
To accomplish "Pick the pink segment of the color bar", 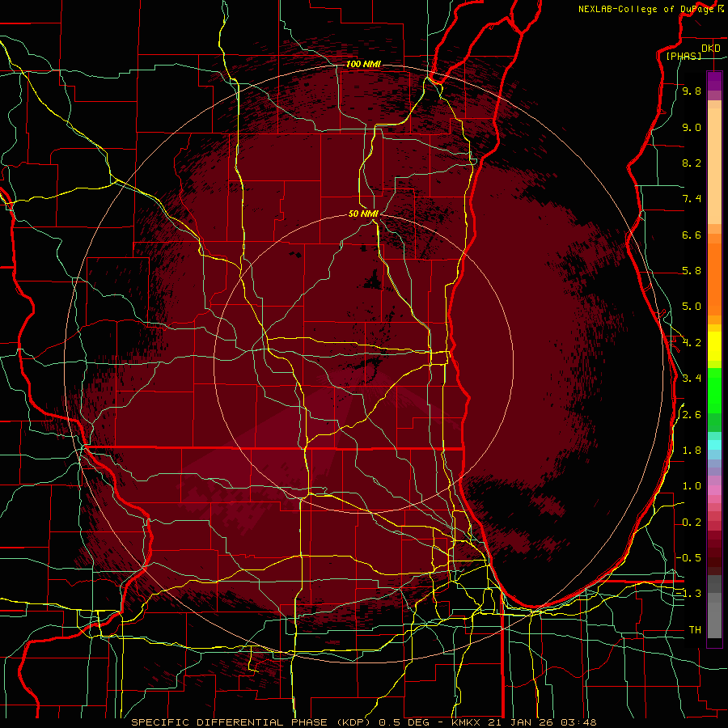I will [x=714, y=490].
